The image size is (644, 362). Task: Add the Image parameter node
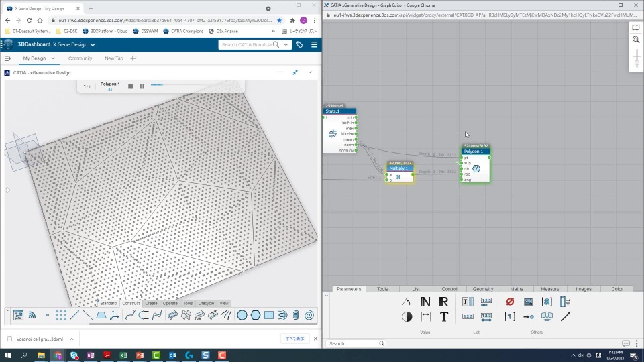529,302
